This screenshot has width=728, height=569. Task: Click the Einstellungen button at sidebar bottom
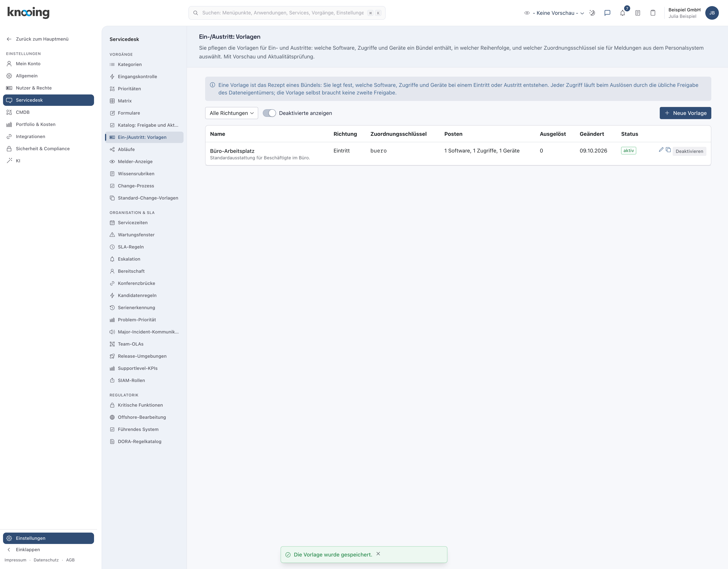49,538
